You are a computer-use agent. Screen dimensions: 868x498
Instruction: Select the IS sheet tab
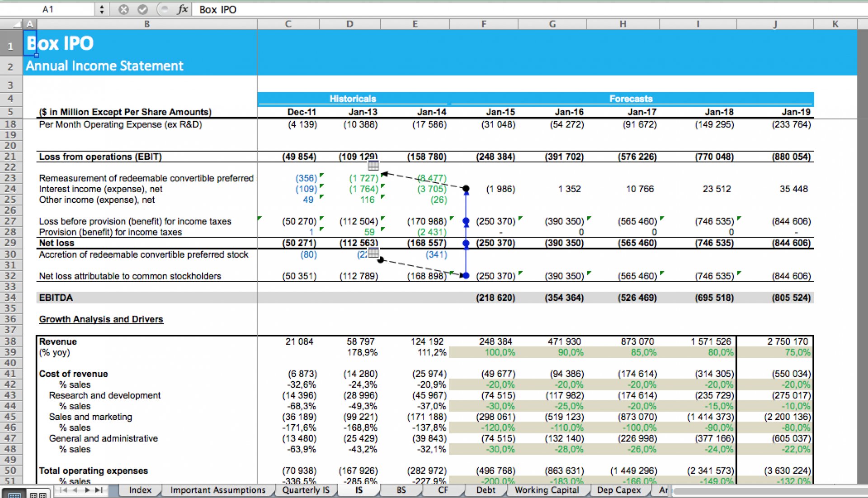click(359, 490)
